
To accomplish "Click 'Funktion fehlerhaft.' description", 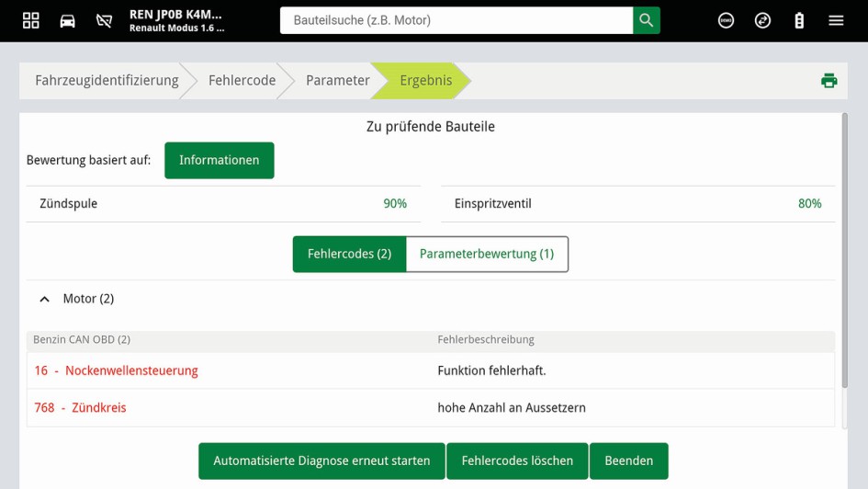I will click(x=491, y=370).
